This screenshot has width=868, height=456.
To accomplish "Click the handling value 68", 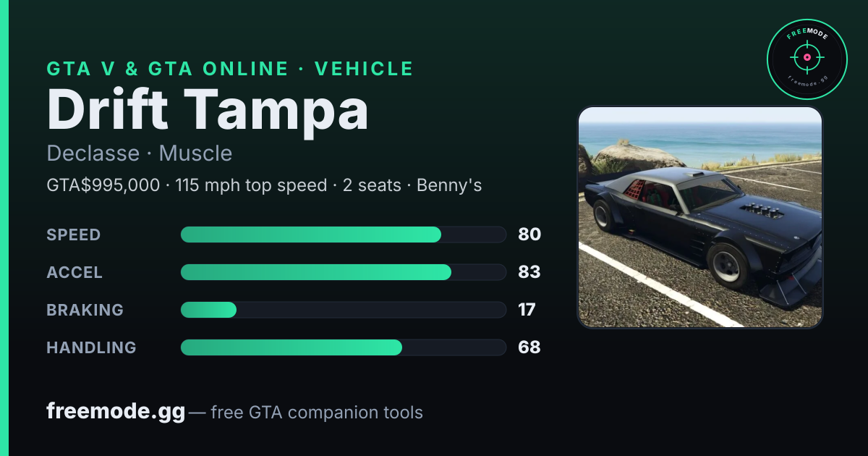I will (529, 347).
